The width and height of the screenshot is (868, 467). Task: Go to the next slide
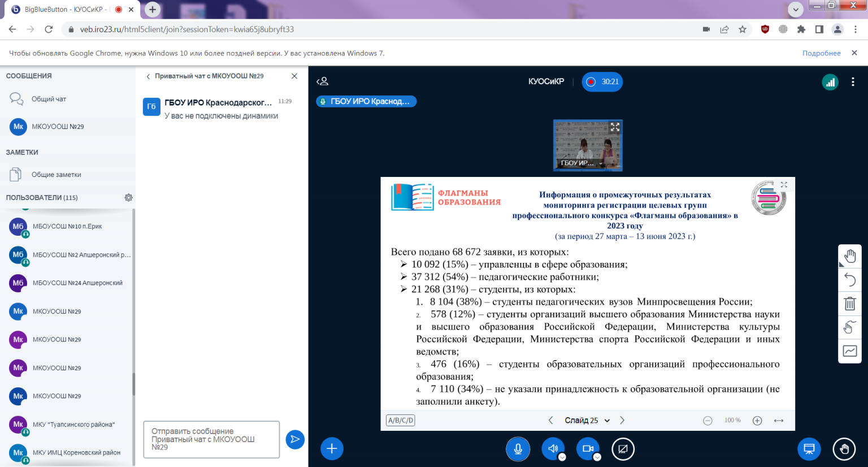[x=622, y=421]
